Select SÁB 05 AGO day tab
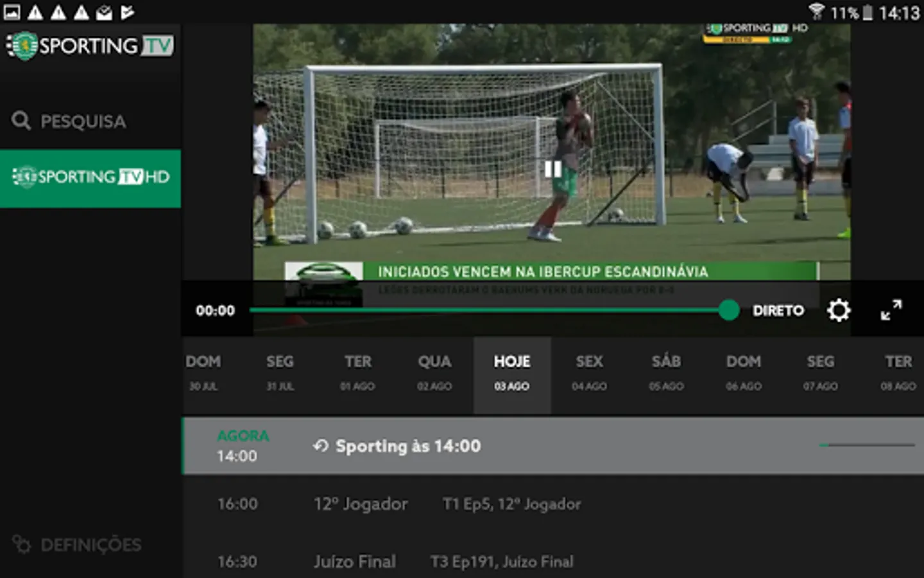Image resolution: width=924 pixels, height=578 pixels. point(666,375)
